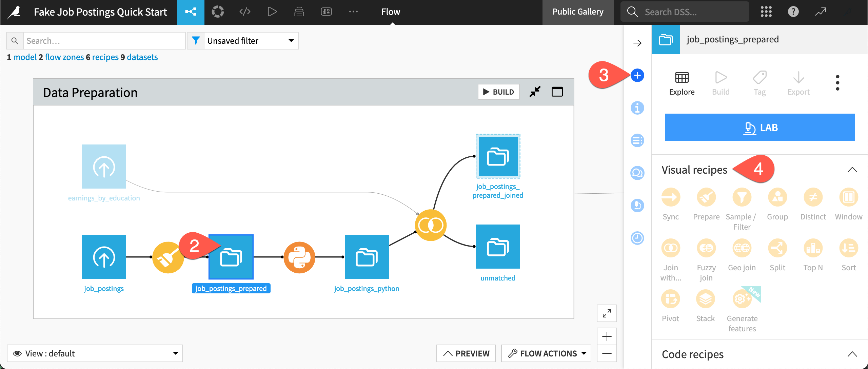The width and height of the screenshot is (868, 369).
Task: Select the unmatched dataset node
Action: tap(498, 247)
